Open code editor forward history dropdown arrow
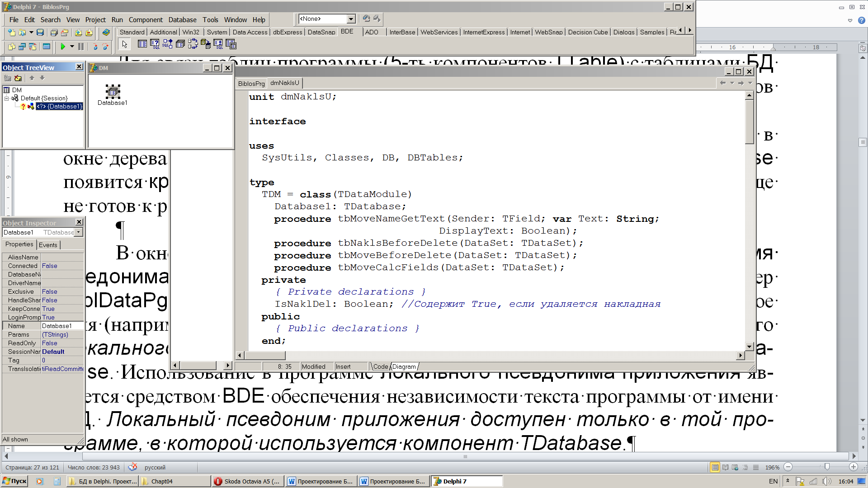The height and width of the screenshot is (488, 868). point(750,83)
